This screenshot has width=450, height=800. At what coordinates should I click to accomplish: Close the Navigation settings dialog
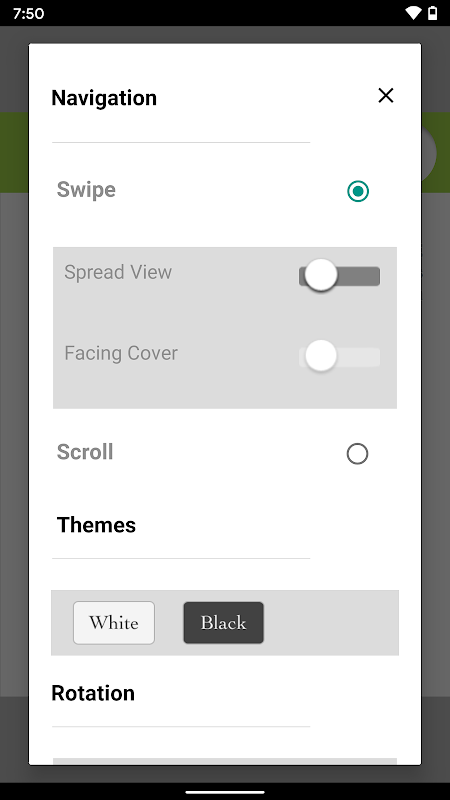tap(386, 95)
